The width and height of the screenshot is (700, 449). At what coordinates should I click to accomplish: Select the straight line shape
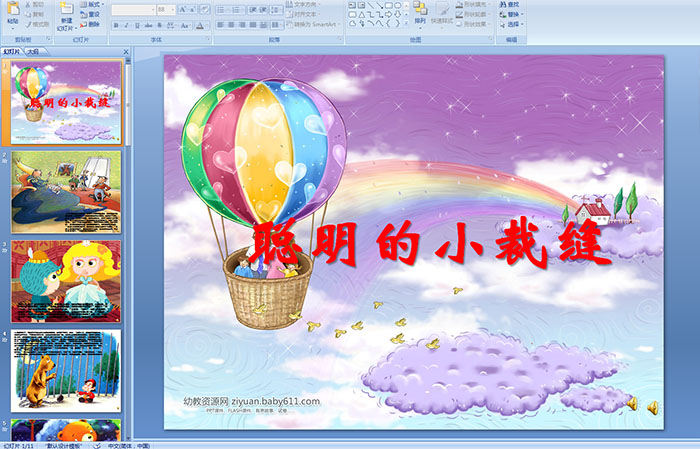[x=370, y=6]
